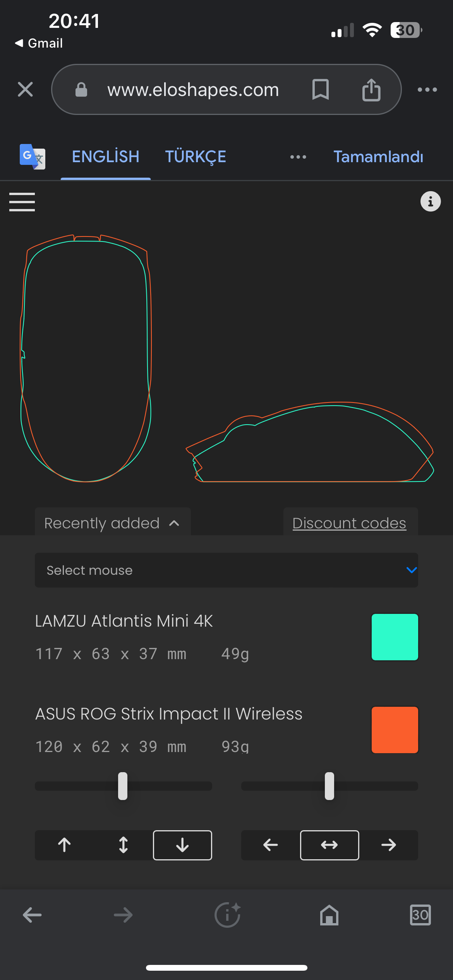Click the orange ASUS ROG color swatch

[395, 730]
